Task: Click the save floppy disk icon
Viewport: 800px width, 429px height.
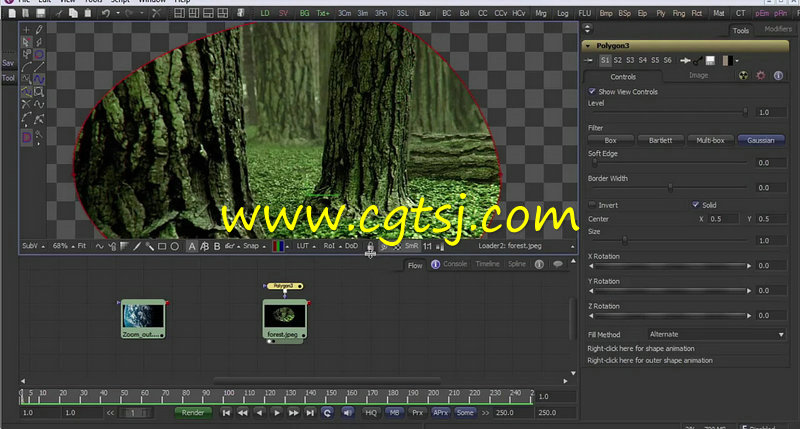Action: click(x=41, y=14)
